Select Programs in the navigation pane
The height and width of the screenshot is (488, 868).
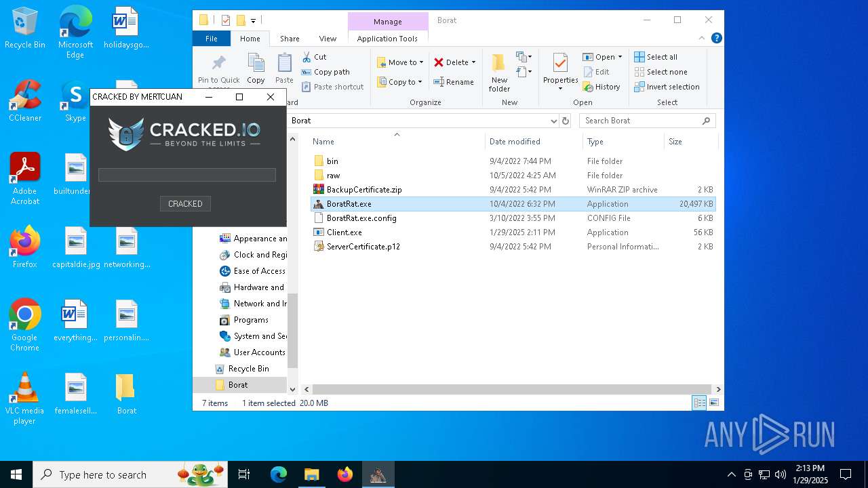pyautogui.click(x=244, y=320)
